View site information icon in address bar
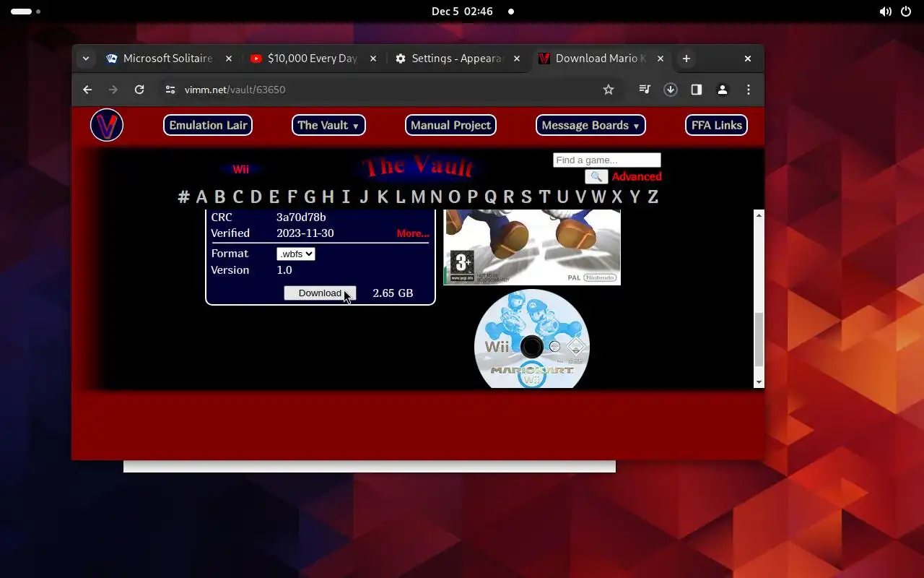Screen dimensions: 924x578 pyautogui.click(x=170, y=90)
